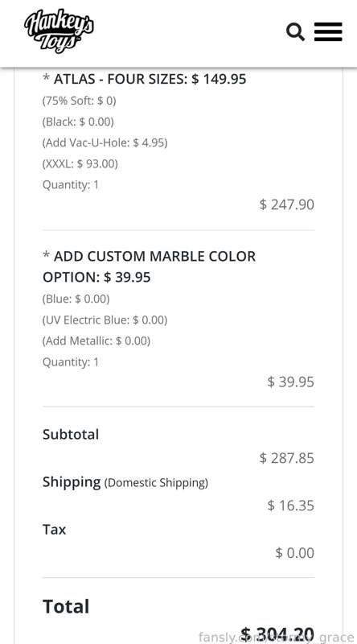The image size is (357, 644).
Task: Click the $ 16.35 shipping amount
Action: click(x=290, y=506)
